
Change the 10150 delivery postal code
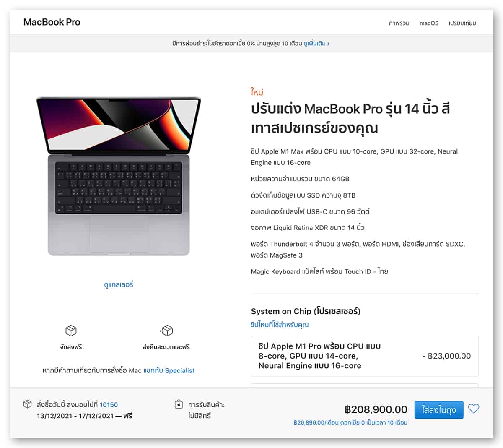point(109,405)
